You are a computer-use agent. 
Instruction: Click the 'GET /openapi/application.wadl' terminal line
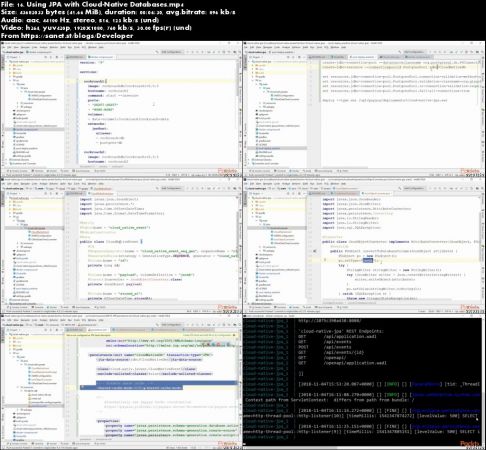click(342, 363)
